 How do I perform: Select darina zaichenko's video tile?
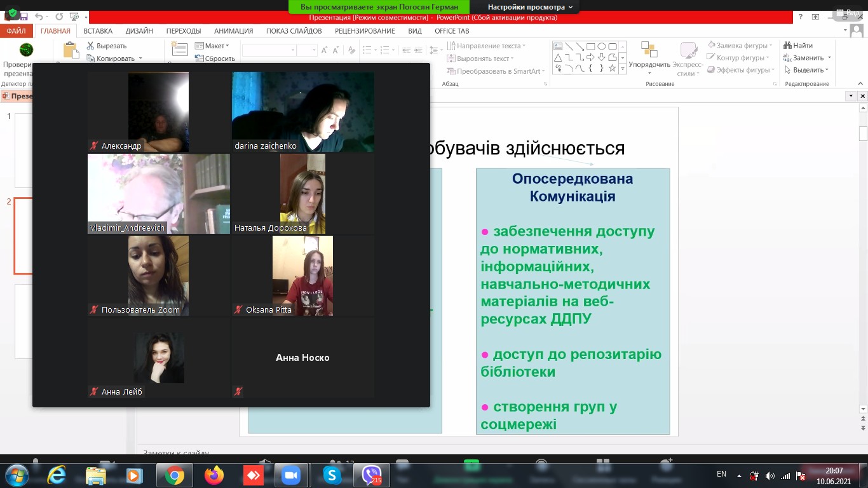click(303, 112)
